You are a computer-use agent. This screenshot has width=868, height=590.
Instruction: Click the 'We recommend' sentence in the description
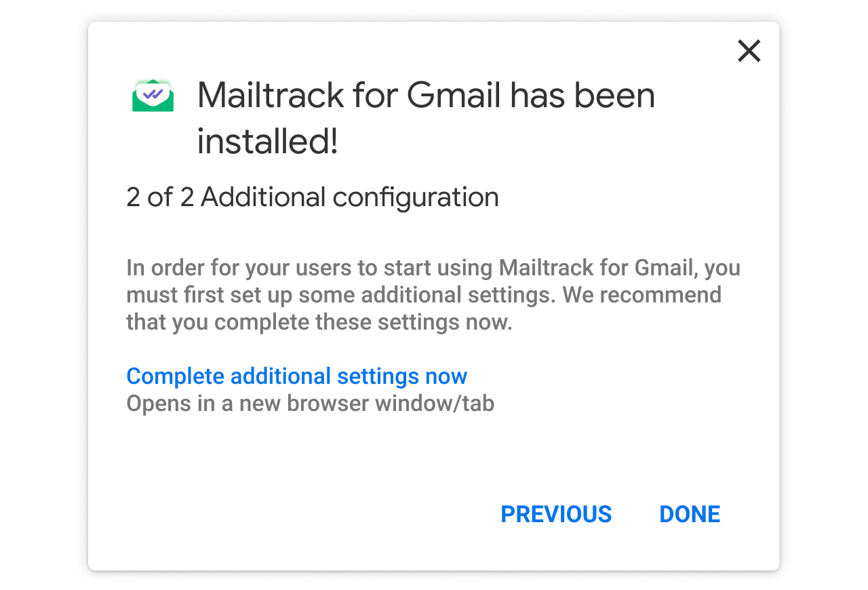(642, 295)
